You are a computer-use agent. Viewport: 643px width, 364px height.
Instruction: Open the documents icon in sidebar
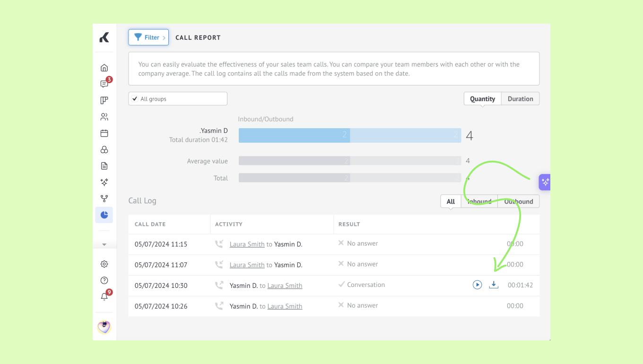pyautogui.click(x=104, y=166)
